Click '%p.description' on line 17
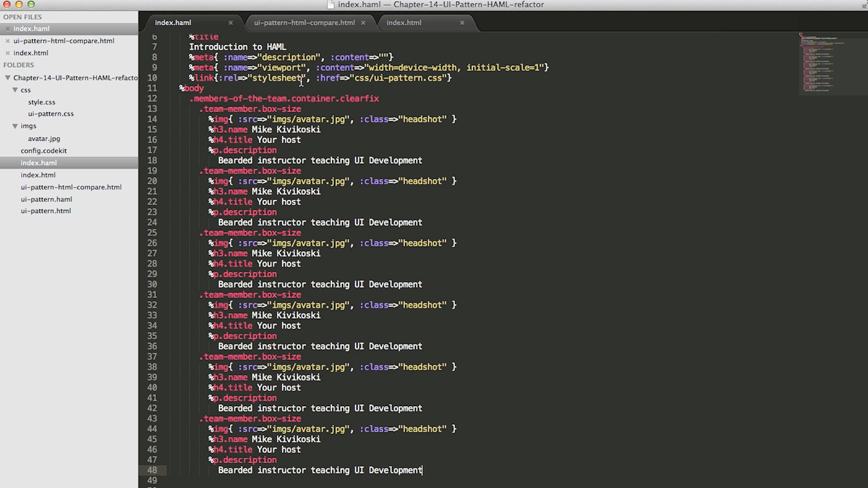This screenshot has width=868, height=488. (x=243, y=150)
